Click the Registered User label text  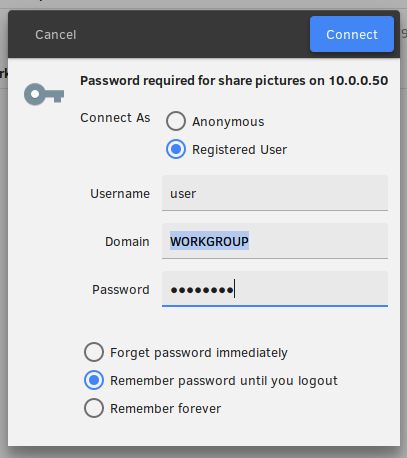click(239, 150)
